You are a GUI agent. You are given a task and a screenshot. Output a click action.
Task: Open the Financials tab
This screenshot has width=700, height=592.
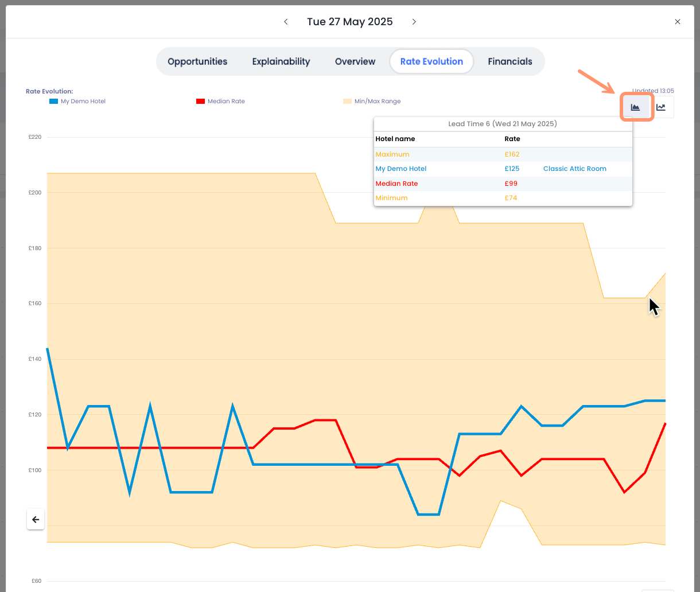(510, 61)
